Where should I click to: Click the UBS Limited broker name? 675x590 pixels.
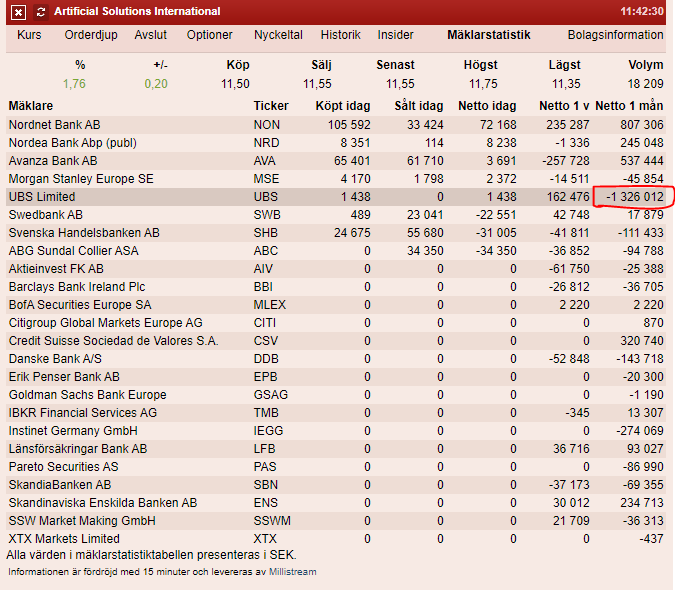tap(42, 197)
